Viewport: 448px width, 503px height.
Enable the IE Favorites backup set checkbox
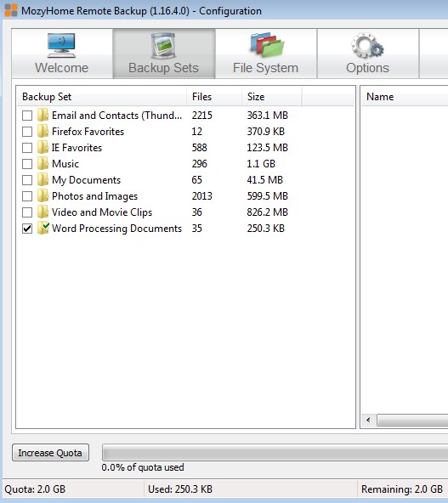click(x=27, y=148)
